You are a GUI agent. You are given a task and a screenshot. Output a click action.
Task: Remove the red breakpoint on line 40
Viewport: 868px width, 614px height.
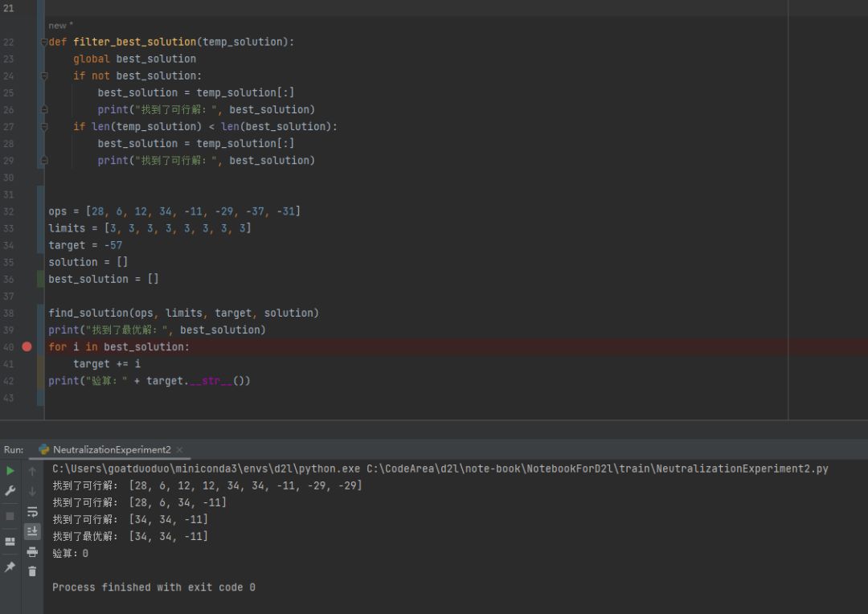pos(27,346)
